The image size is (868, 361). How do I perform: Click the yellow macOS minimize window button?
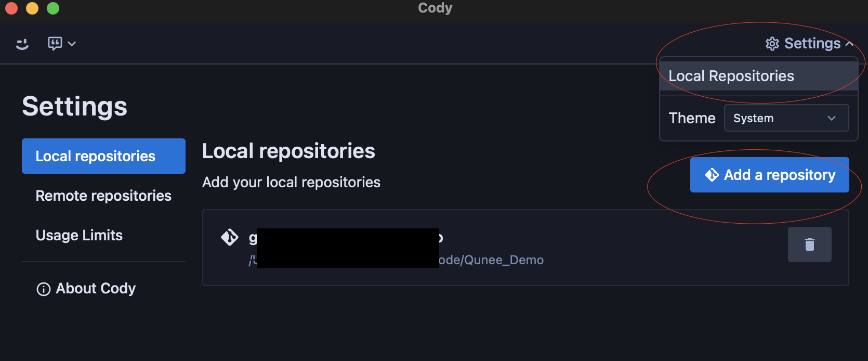(32, 8)
